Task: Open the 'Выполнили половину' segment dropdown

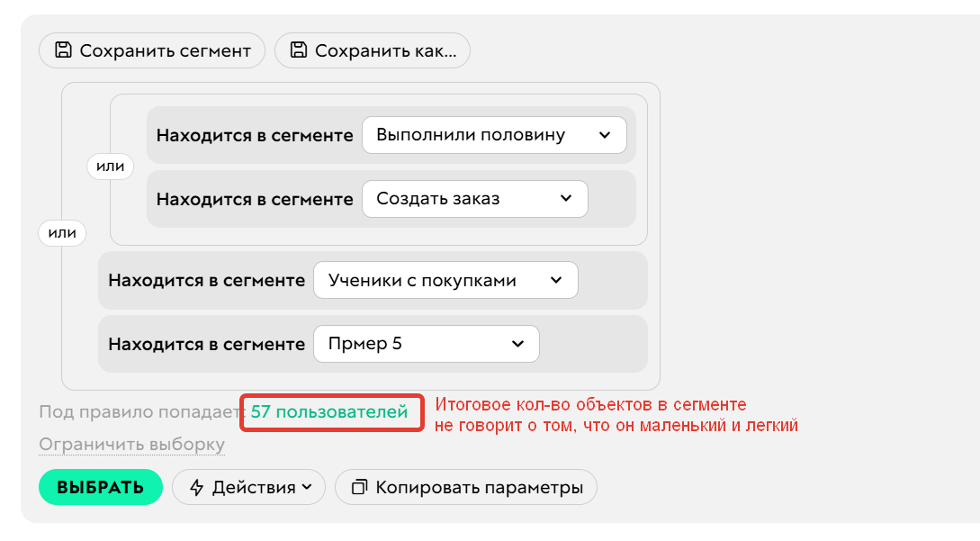Action: pos(494,135)
